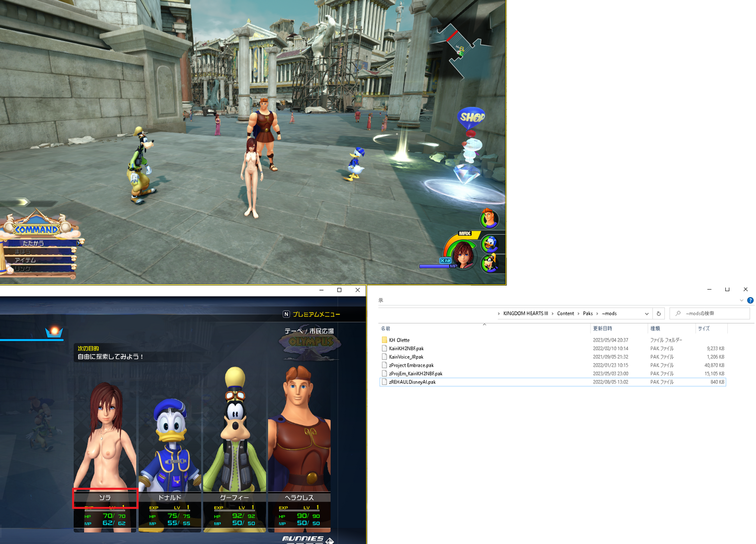Screen dimensions: 756x544
Task: Click the size value 15,105 KB
Action: (714, 374)
